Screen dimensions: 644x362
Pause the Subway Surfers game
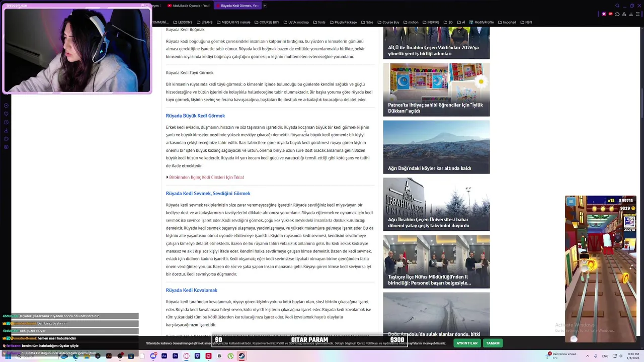571,202
